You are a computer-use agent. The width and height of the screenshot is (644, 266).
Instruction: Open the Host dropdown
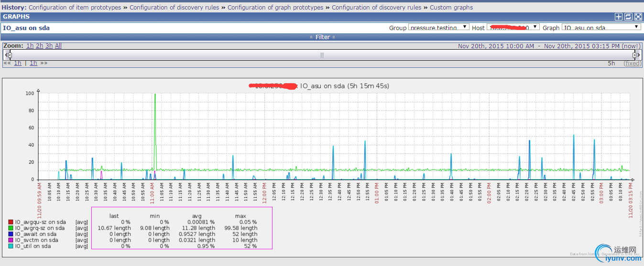click(513, 28)
